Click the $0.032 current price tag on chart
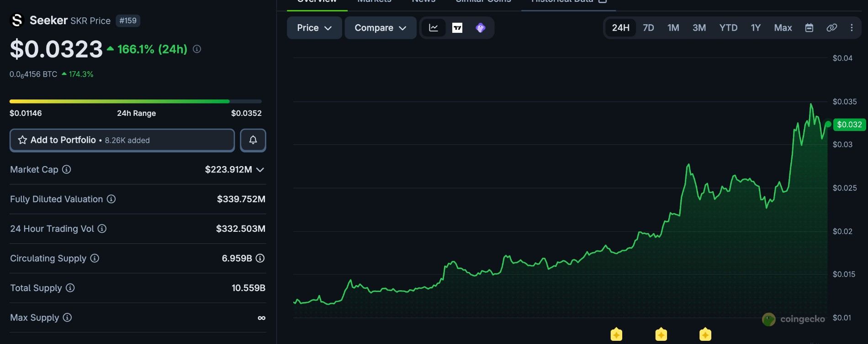 [x=849, y=125]
